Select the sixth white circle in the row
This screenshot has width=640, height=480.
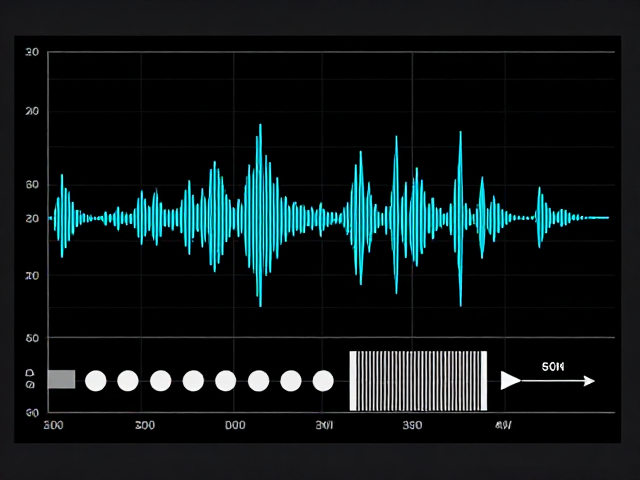[x=258, y=381]
